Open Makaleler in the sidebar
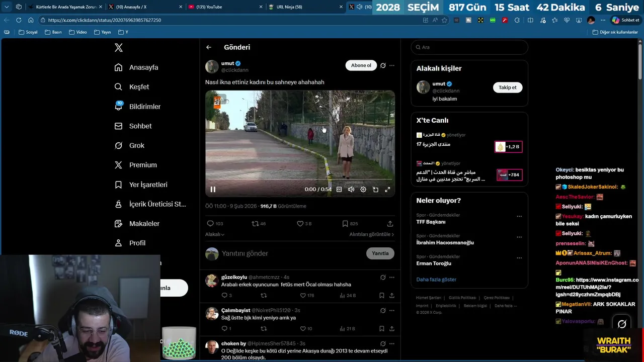 (137, 223)
